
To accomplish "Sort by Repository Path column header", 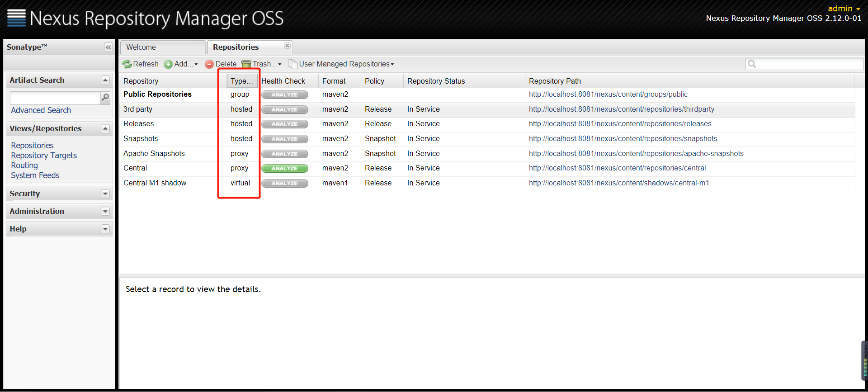I will [689, 81].
